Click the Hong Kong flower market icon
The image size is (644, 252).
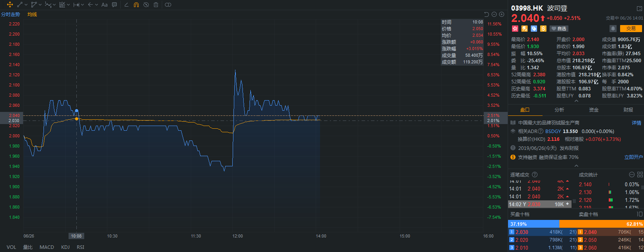[515, 29]
